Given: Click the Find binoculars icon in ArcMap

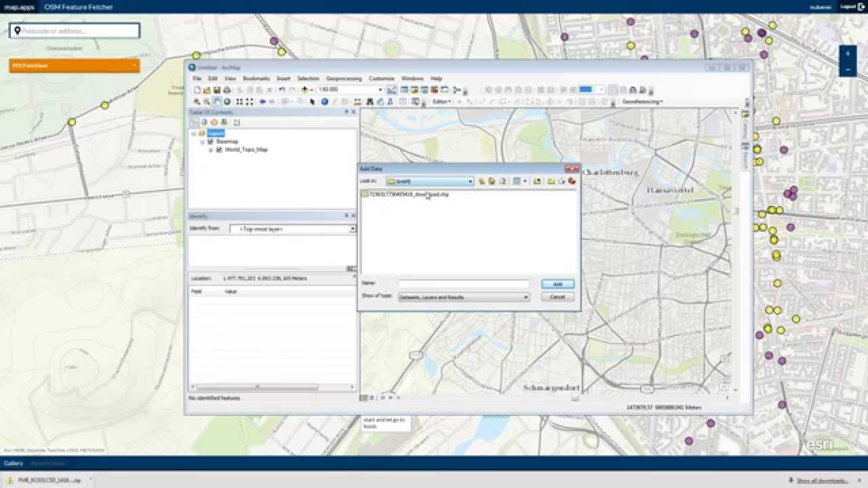Looking at the screenshot, I should tap(370, 102).
